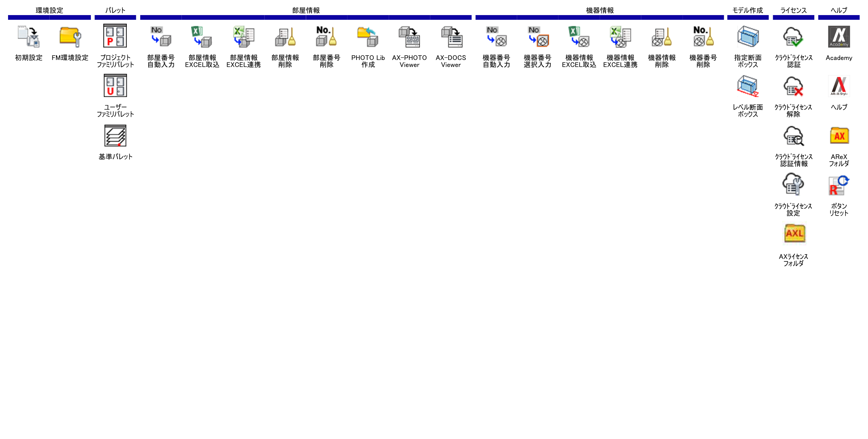Select the 部屋情報削除 broom icon
The width and height of the screenshot is (868, 439).
(x=285, y=37)
